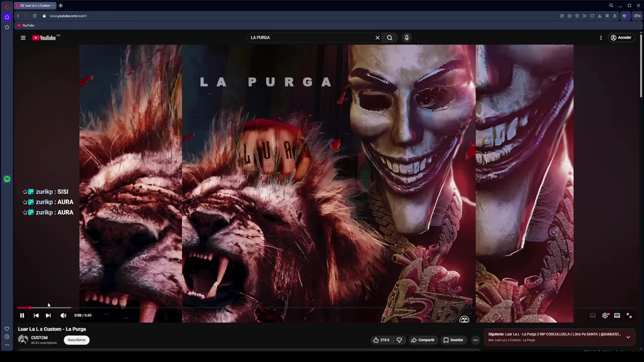Toggle subtitles in the player
The height and width of the screenshot is (362, 644).
593,315
